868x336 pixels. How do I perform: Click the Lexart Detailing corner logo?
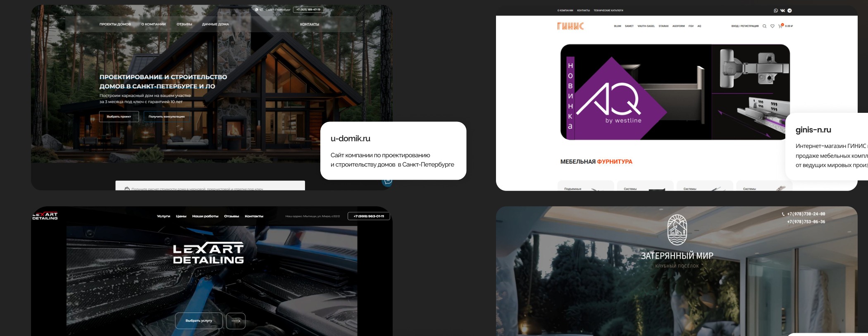point(45,216)
